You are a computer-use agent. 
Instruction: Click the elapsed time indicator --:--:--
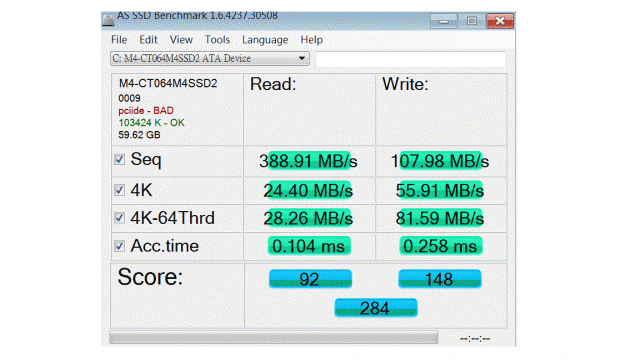(x=475, y=338)
